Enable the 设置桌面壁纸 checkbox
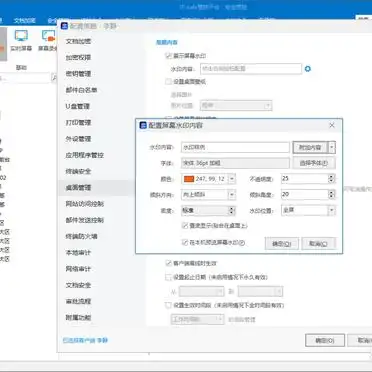372x372 pixels. 169,81
